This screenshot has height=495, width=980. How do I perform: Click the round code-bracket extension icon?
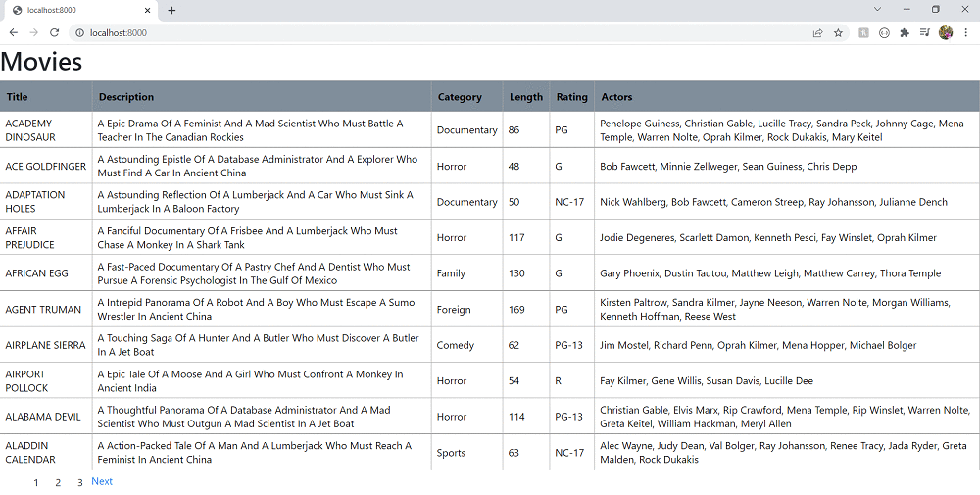click(x=884, y=33)
